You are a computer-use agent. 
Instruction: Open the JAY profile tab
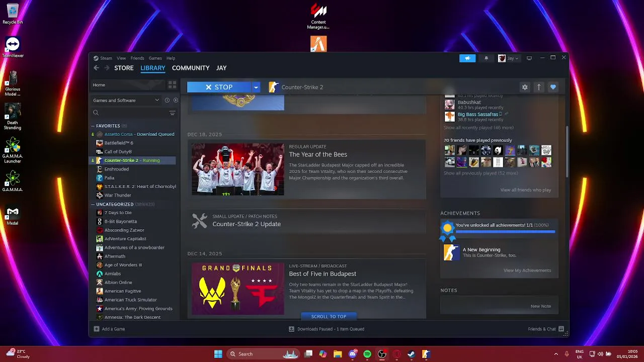[x=221, y=68]
